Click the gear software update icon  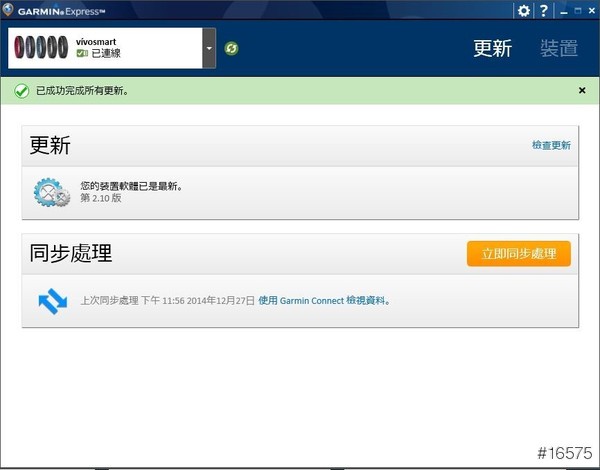[52, 193]
